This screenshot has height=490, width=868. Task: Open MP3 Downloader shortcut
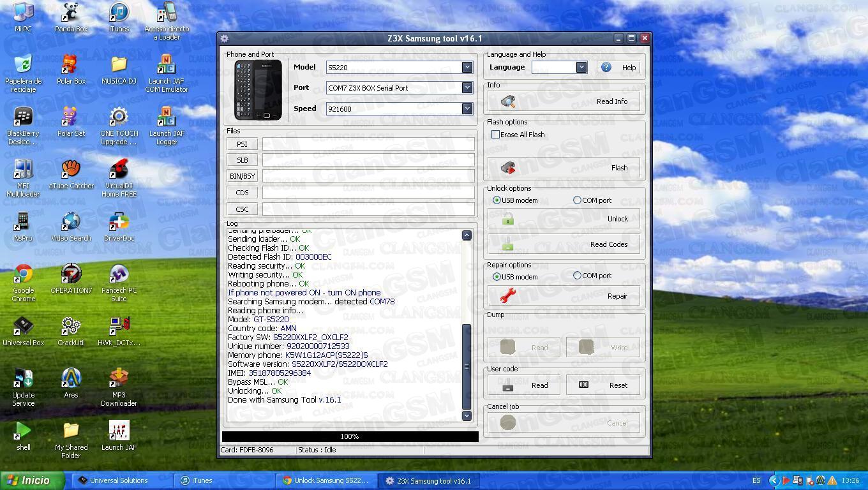pyautogui.click(x=119, y=387)
